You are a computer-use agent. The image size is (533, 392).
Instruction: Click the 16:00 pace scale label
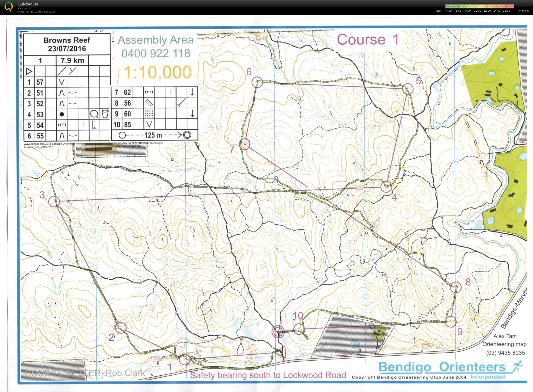506,11
